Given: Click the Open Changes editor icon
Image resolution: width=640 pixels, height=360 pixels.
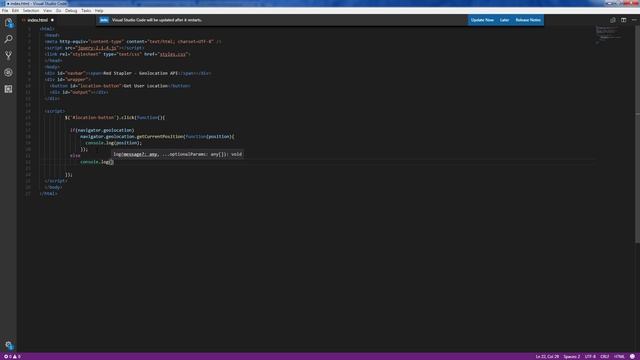Looking at the screenshot, I should point(613,20).
